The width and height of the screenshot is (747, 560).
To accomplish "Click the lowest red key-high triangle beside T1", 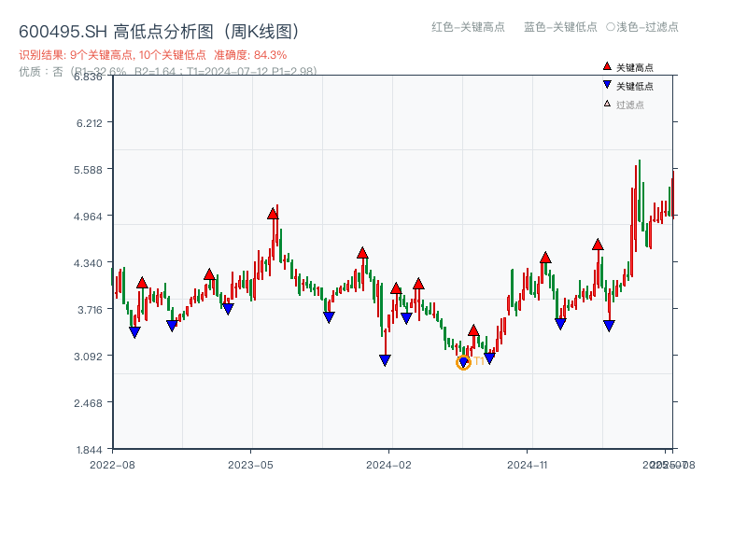I will coord(473,330).
